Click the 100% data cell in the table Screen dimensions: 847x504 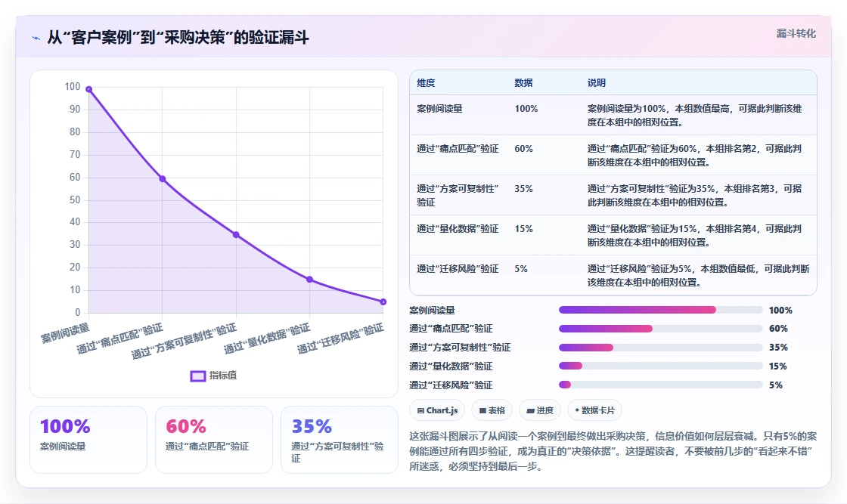[x=526, y=109]
